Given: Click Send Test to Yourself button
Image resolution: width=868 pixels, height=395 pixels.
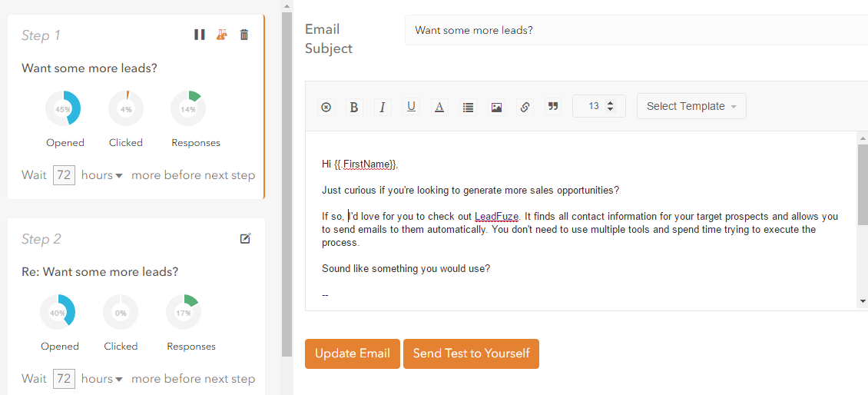Looking at the screenshot, I should tap(471, 354).
